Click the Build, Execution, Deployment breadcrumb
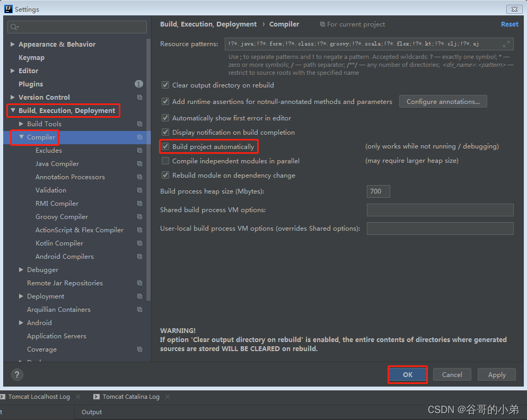The height and width of the screenshot is (420, 527). coord(208,24)
